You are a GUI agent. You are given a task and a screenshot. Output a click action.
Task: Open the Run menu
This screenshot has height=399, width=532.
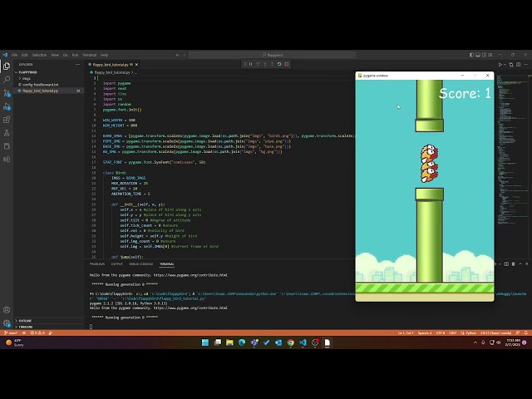click(x=75, y=55)
